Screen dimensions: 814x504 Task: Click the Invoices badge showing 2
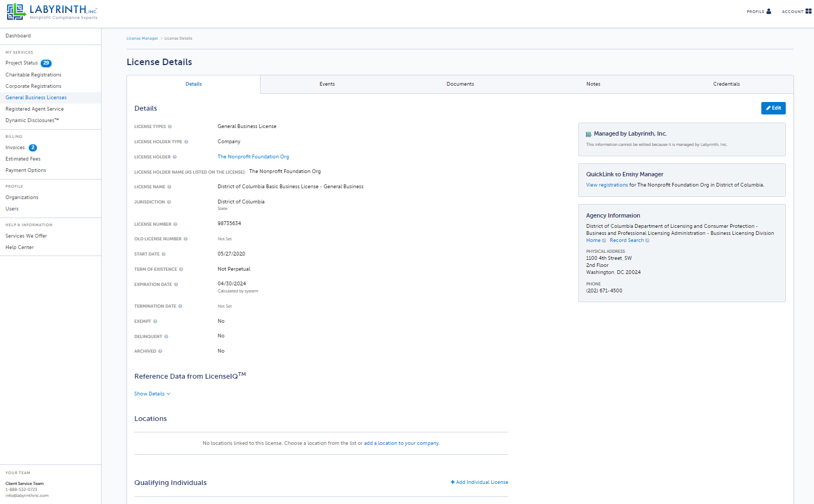tap(33, 148)
